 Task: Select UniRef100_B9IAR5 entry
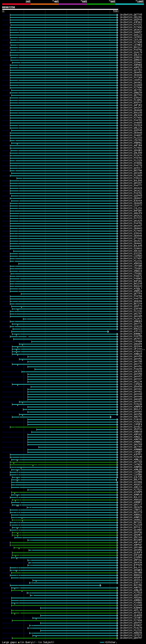pos(131,540)
